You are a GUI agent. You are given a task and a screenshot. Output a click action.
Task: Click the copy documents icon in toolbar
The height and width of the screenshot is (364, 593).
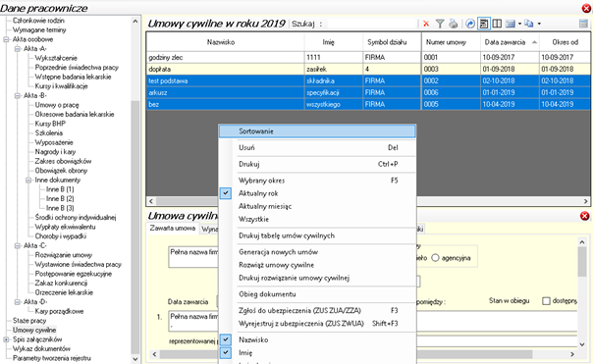(529, 24)
